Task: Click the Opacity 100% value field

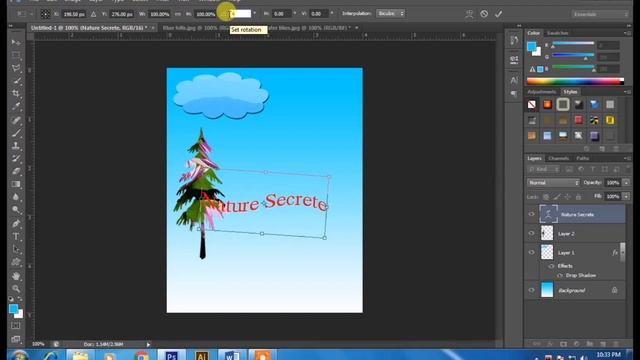Action: click(613, 183)
